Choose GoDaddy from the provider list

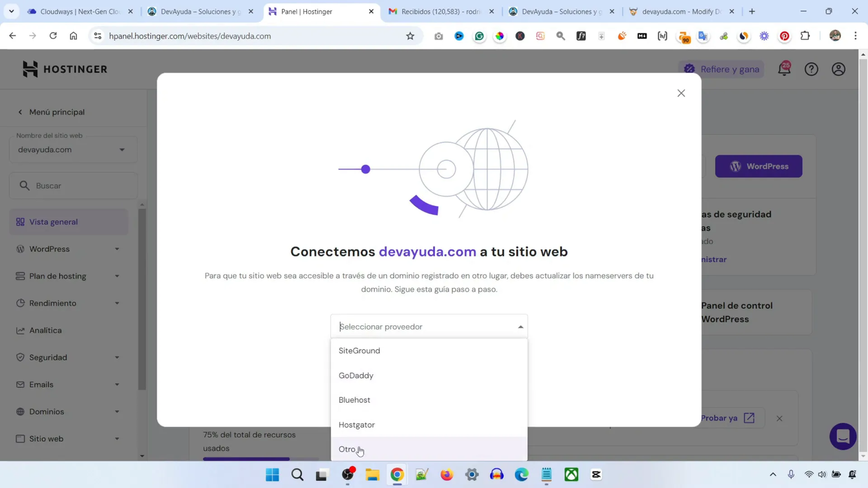356,375
